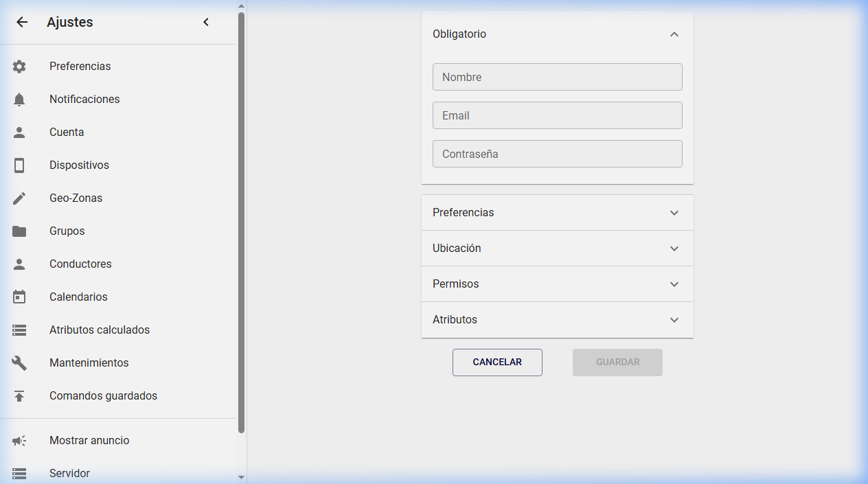Click the Contraseña password field
The width and height of the screenshot is (868, 484).
[558, 154]
